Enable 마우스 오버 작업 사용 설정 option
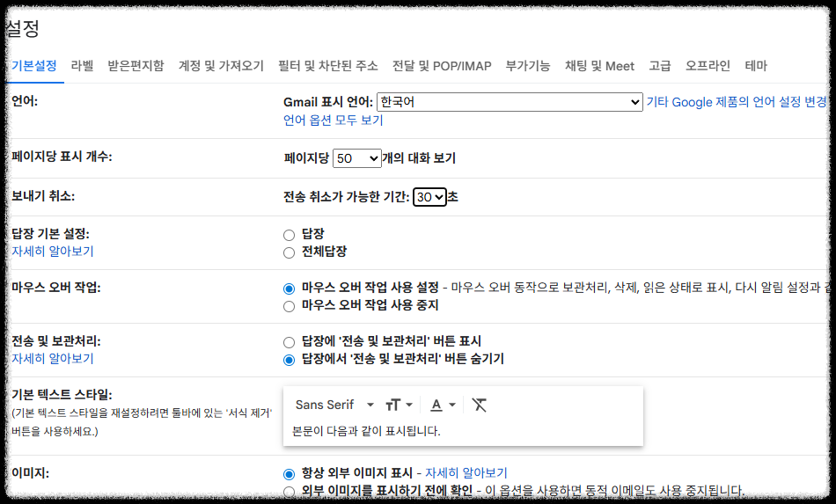Viewport: 836px width, 504px height. click(x=289, y=289)
